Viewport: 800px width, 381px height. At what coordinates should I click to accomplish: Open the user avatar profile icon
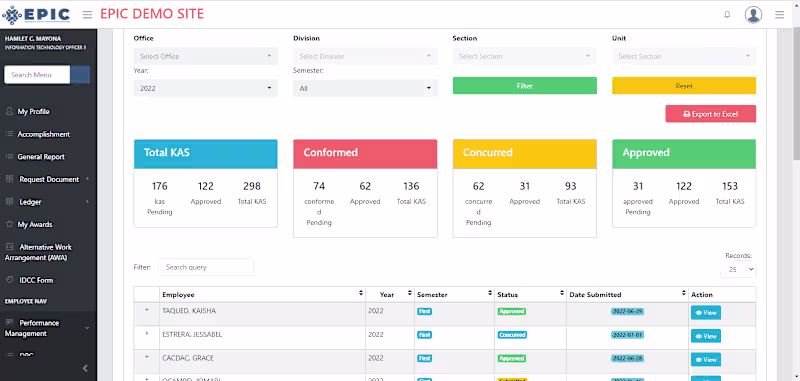point(753,15)
